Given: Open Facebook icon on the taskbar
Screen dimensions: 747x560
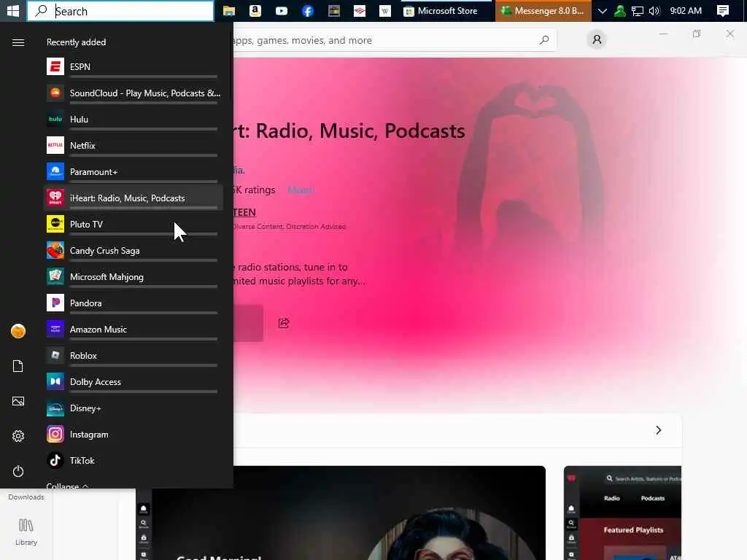Looking at the screenshot, I should click(x=308, y=11).
